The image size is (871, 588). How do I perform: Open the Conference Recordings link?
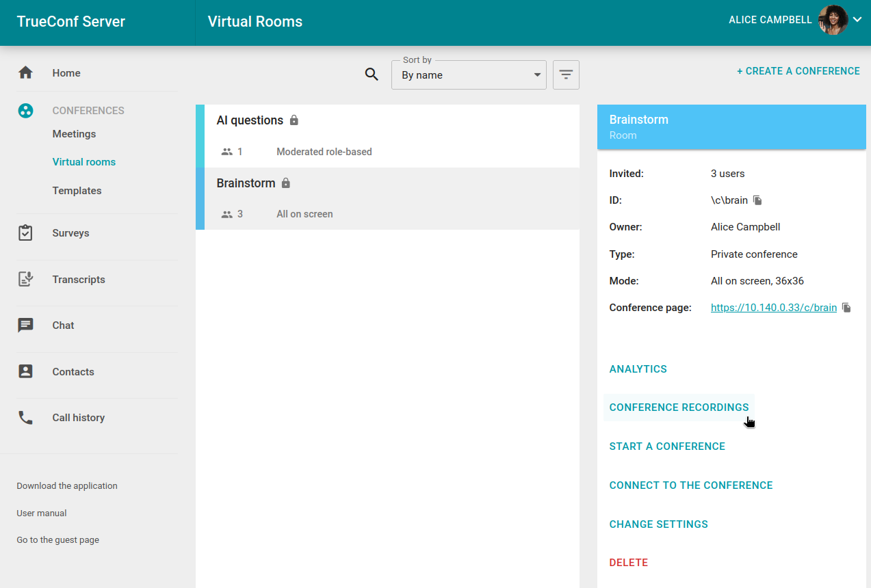679,407
